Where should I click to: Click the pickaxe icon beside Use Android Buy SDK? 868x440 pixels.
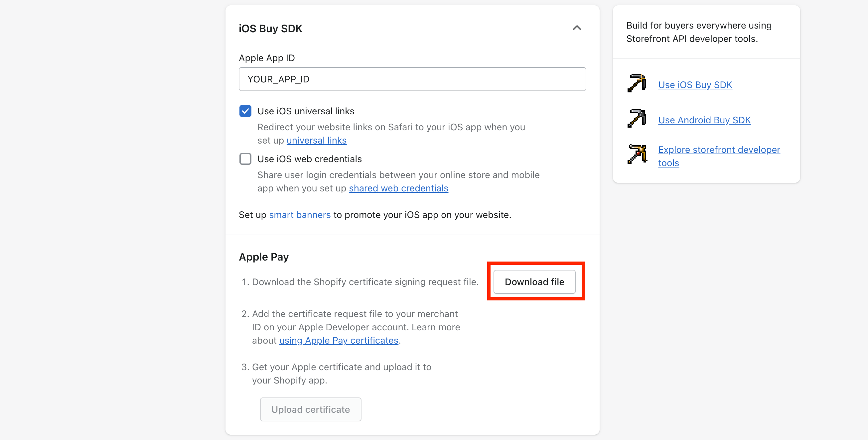[637, 118]
